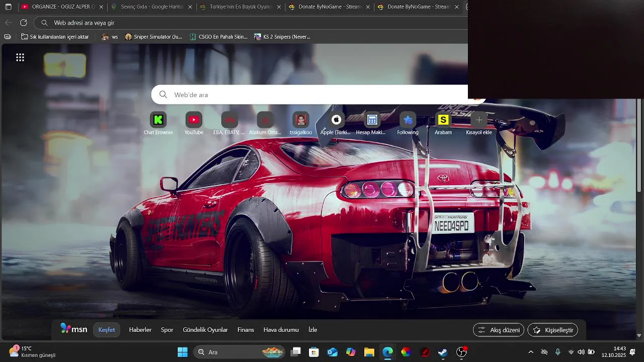This screenshot has width=644, height=362.
Task: Select the Haberler feed tab
Action: coord(140,330)
